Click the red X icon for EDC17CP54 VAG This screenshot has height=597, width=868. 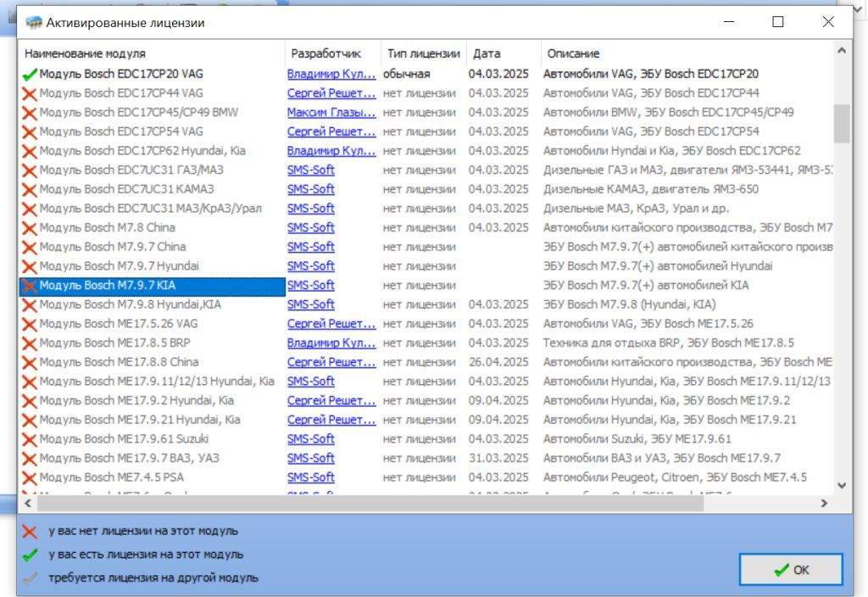pos(30,131)
